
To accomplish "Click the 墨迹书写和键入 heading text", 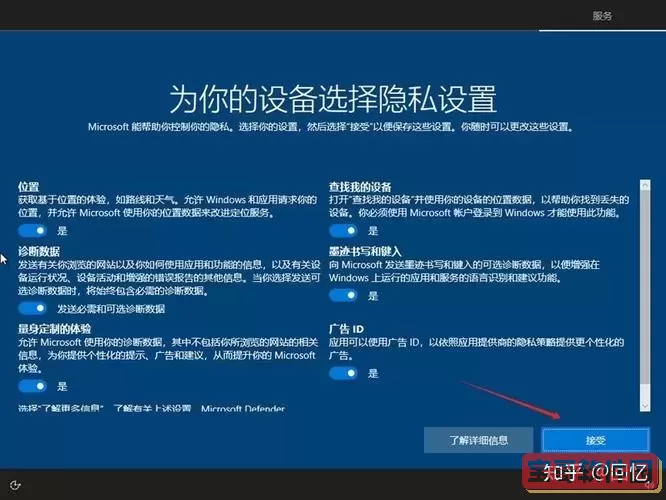I will pyautogui.click(x=365, y=251).
